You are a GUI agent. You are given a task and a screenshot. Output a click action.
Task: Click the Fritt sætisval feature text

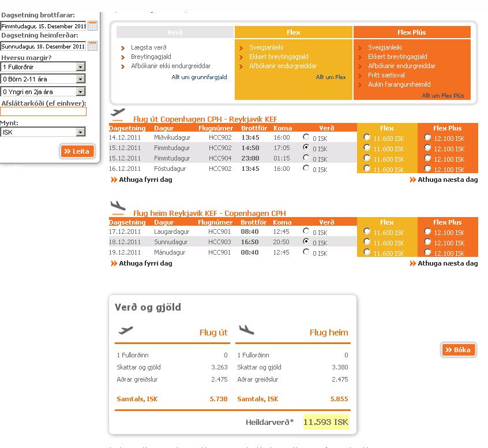coord(386,75)
